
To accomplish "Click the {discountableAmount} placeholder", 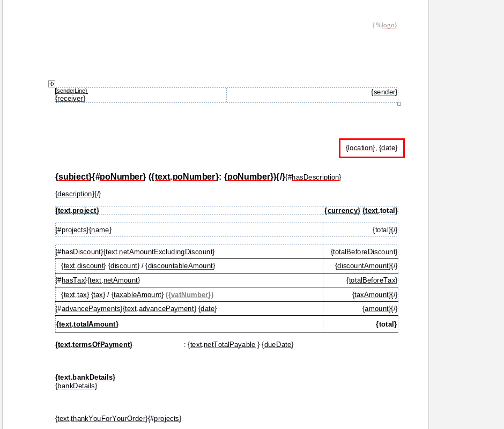I will tap(180, 266).
